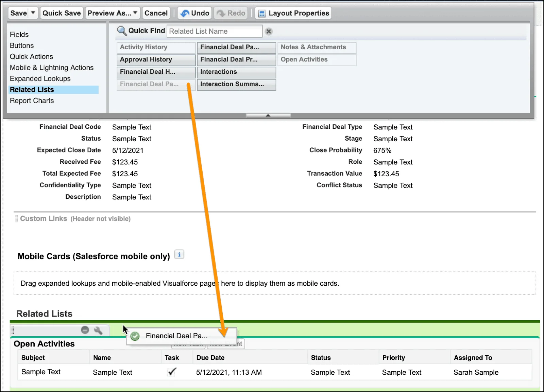The image size is (544, 392).
Task: Click inside the Related List Name field
Action: 214,31
